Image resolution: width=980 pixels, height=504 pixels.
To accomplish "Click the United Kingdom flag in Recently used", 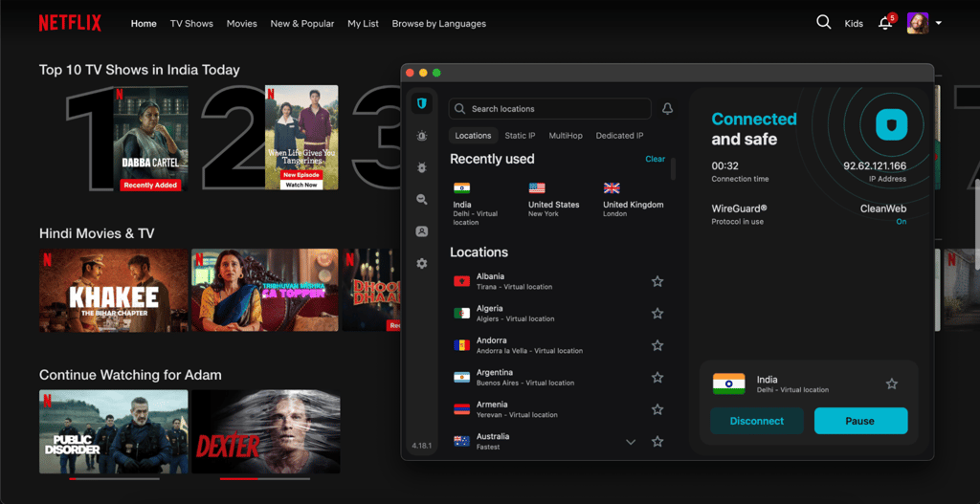I will tap(612, 188).
